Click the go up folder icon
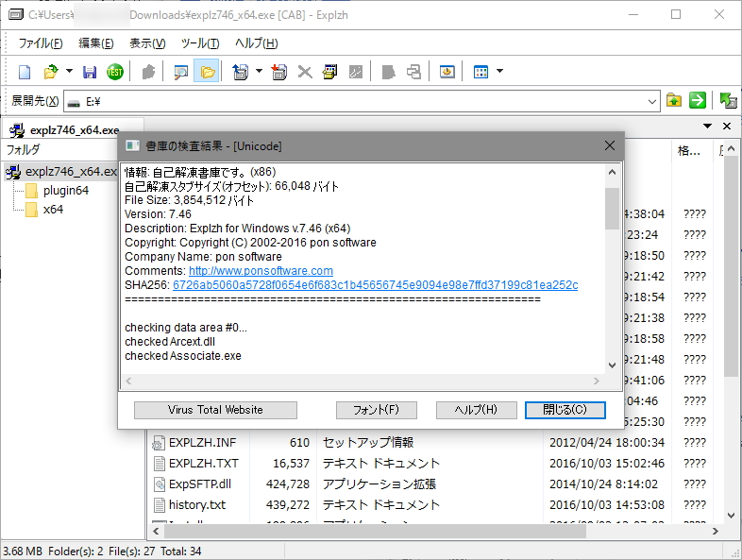The height and width of the screenshot is (560, 742). (x=674, y=100)
